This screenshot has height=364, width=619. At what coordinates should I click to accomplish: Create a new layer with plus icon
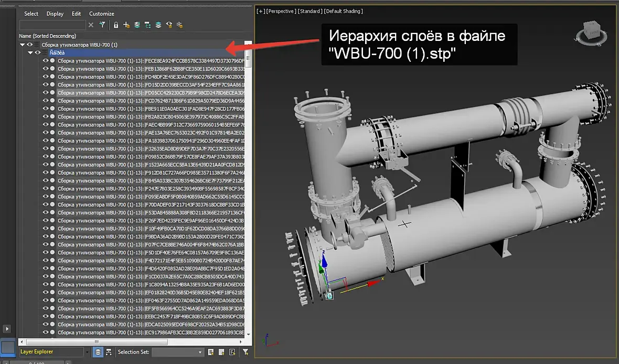pos(126,25)
